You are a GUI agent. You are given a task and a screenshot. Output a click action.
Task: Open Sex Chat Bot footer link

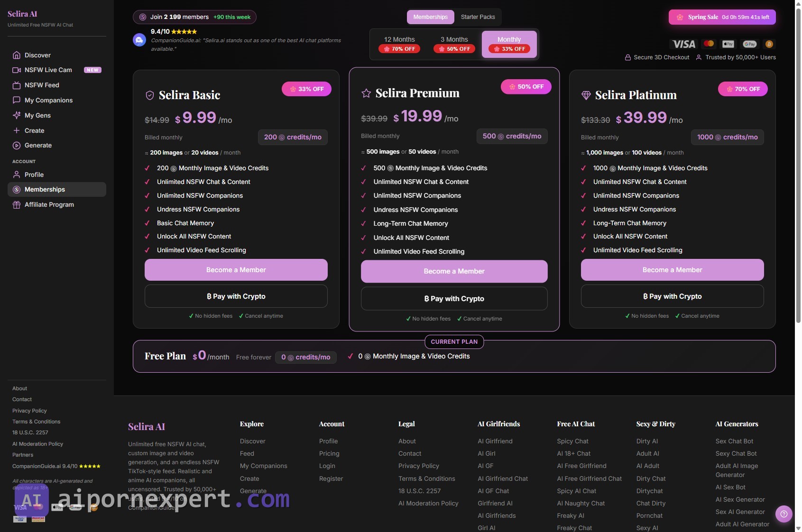pyautogui.click(x=734, y=441)
